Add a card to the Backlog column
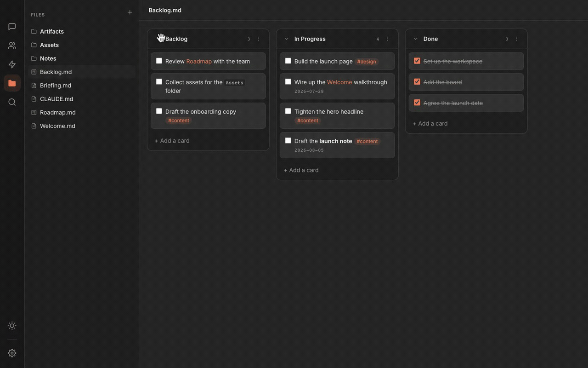This screenshot has height=368, width=588. 172,141
